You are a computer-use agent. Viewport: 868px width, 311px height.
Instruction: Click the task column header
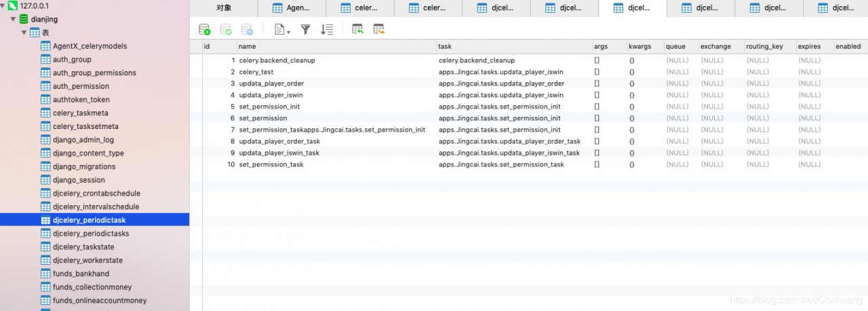coord(515,46)
